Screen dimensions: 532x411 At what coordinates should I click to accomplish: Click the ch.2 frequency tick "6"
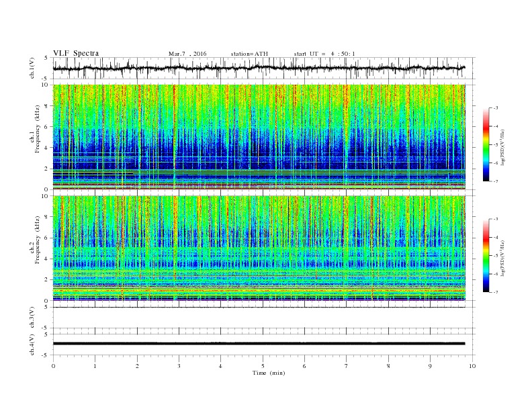[47, 238]
